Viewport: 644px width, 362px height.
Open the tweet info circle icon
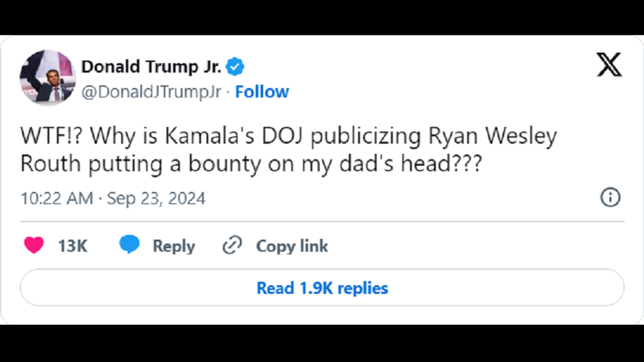coord(610,198)
